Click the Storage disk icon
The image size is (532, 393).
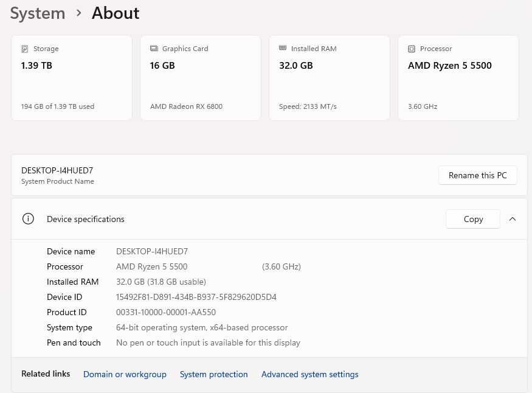pos(25,49)
